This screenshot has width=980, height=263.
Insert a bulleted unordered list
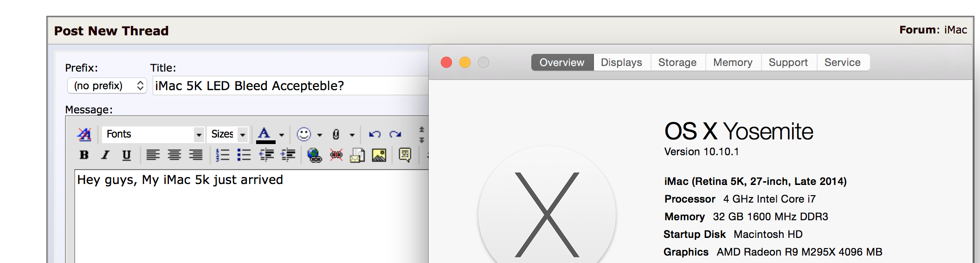pos(244,155)
